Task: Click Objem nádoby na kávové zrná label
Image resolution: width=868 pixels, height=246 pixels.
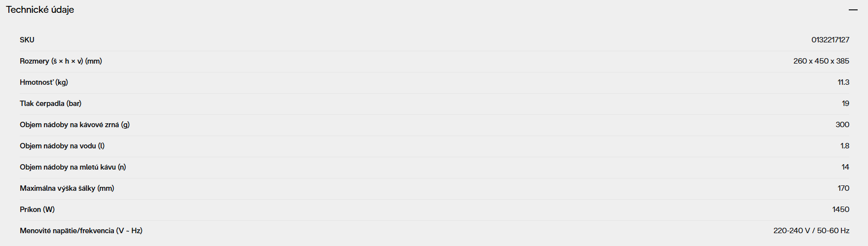Action: 74,125
